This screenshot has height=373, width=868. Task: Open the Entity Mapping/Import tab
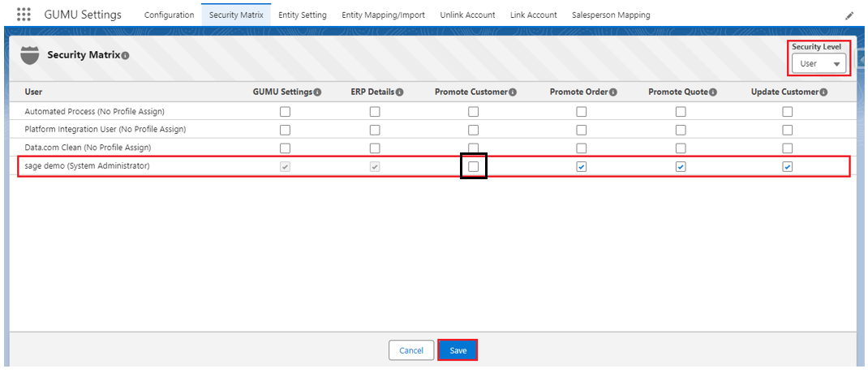coord(383,15)
